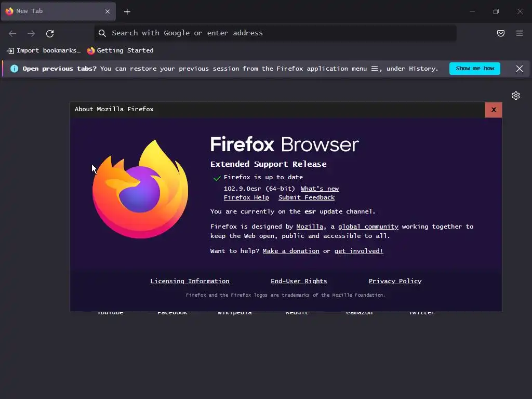Click the Firefox logo image

[x=140, y=189]
